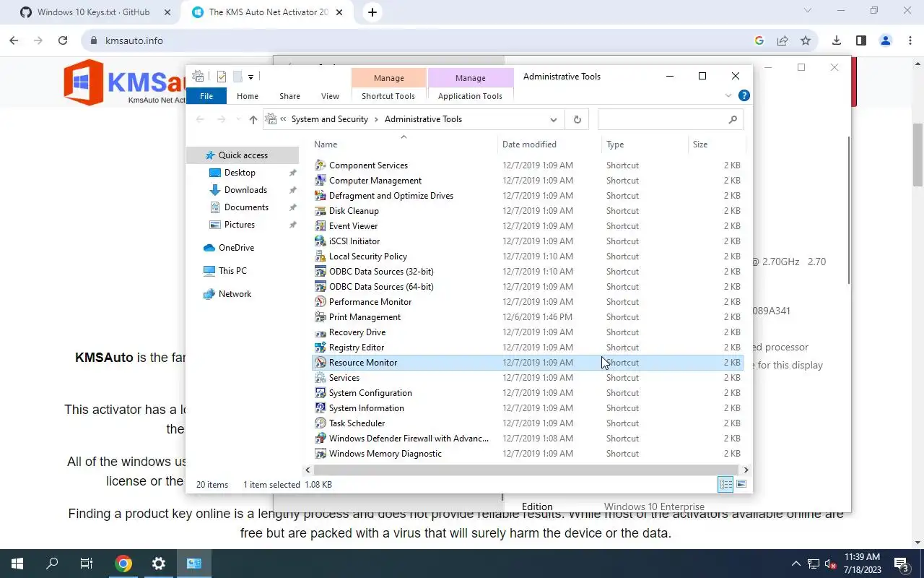Switch to details view layout icon
Viewport: 924px width, 578px height.
[726, 484]
